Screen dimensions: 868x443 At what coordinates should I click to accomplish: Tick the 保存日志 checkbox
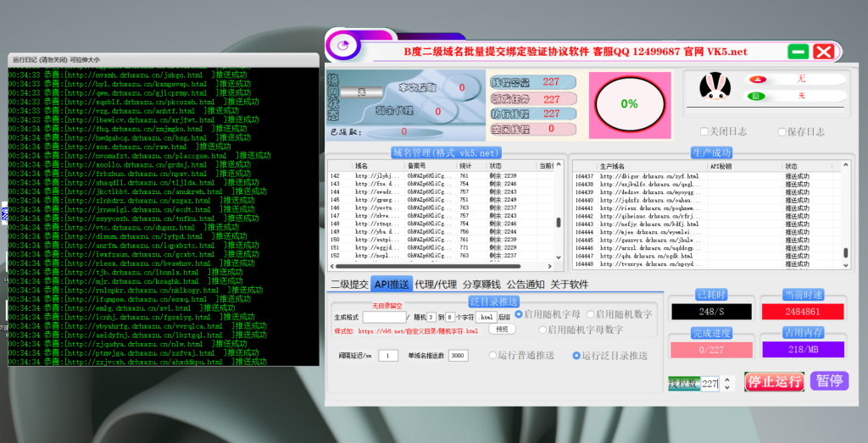[x=777, y=132]
